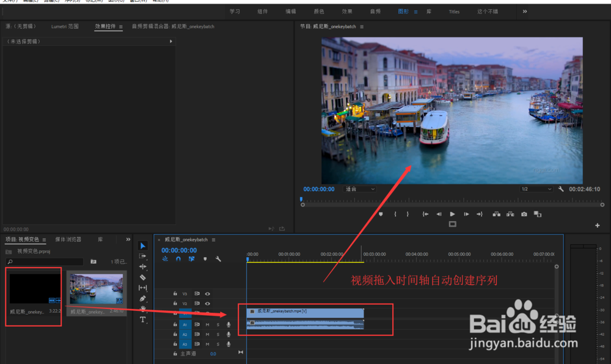Select the Ripple Edit tool
The width and height of the screenshot is (611, 364).
[142, 267]
